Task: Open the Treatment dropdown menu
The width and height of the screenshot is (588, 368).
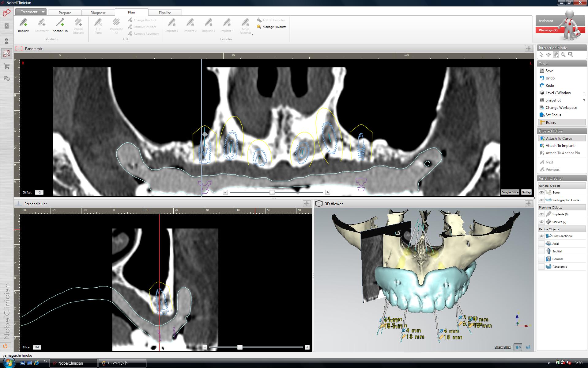Action: pos(31,12)
